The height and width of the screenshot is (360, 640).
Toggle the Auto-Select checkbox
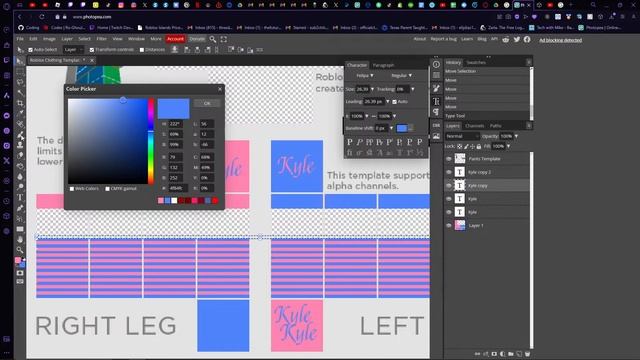[x=30, y=50]
